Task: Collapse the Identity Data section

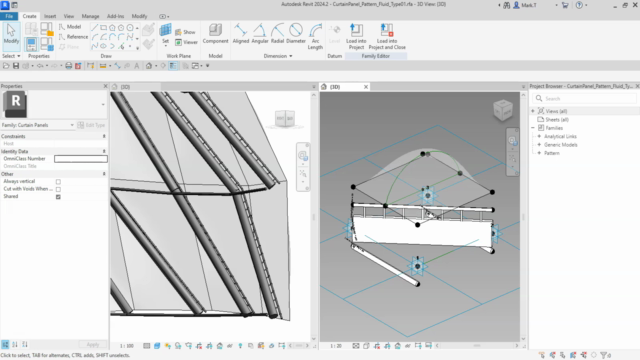Action: 104,151
